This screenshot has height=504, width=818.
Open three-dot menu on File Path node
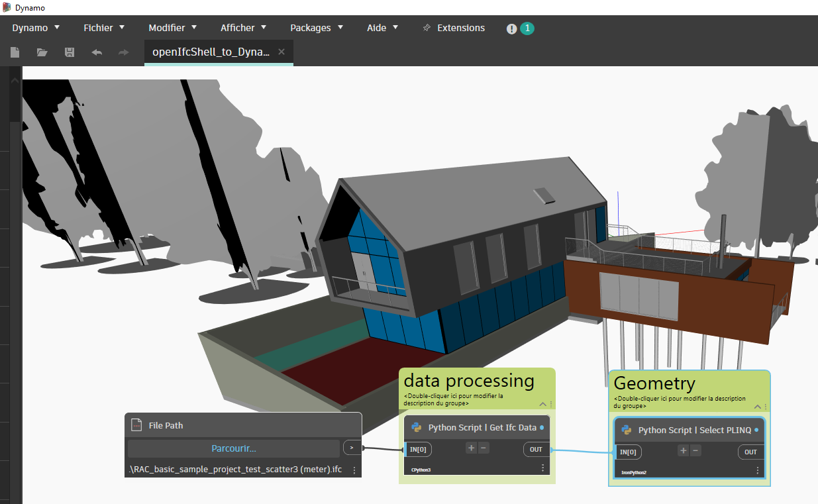coord(354,470)
